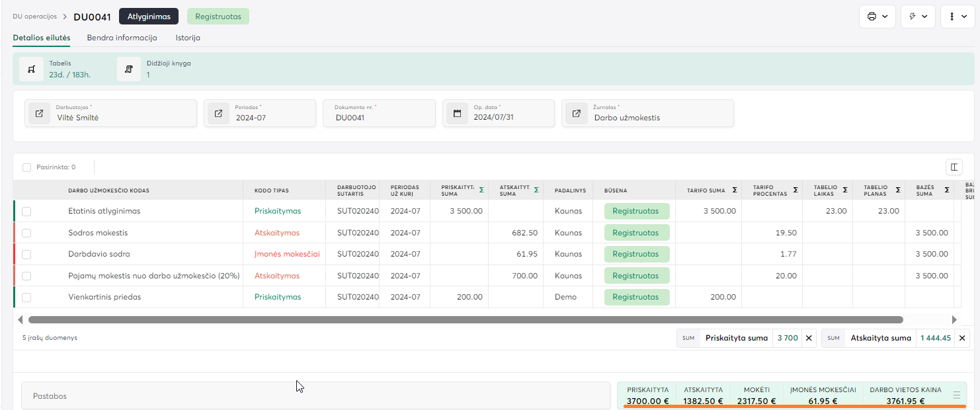Click the Atlyginimas button
Screen dimensions: 980x410
[x=149, y=17]
